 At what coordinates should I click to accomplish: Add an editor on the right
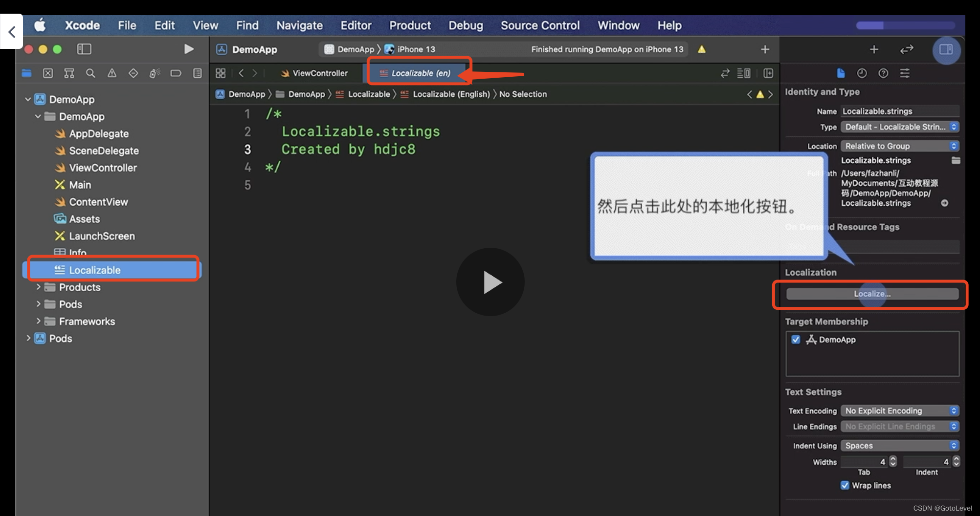[x=768, y=73]
